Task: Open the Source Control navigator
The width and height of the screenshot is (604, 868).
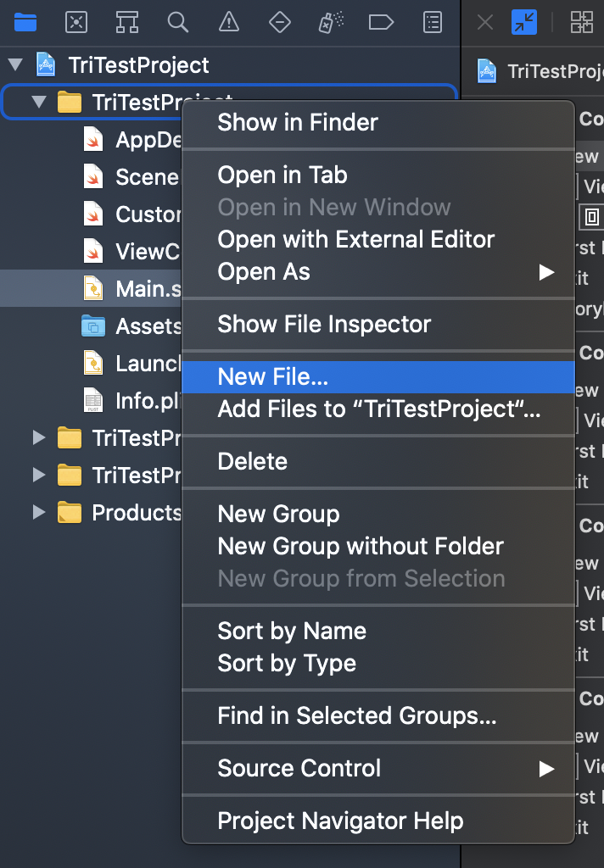Action: tap(76, 22)
